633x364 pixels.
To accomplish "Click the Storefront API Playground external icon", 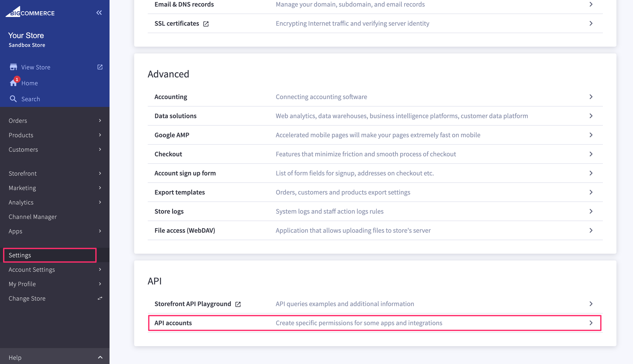I will click(238, 304).
